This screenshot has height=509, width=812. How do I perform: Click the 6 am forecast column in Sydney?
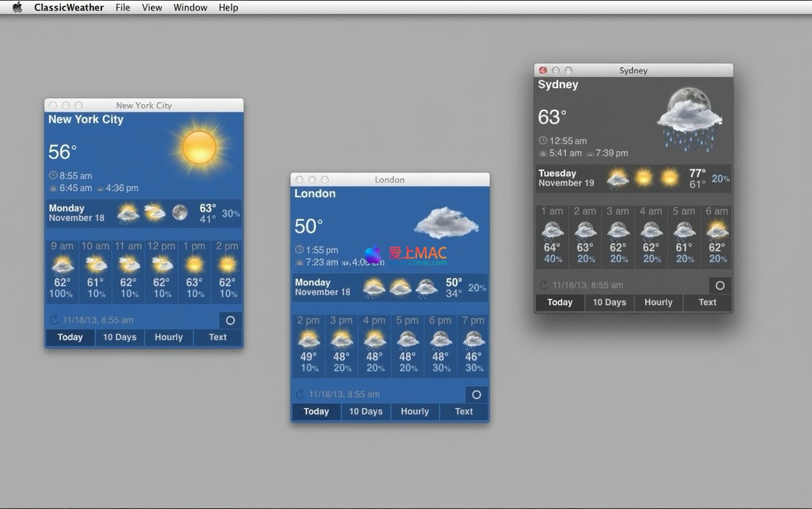point(717,236)
